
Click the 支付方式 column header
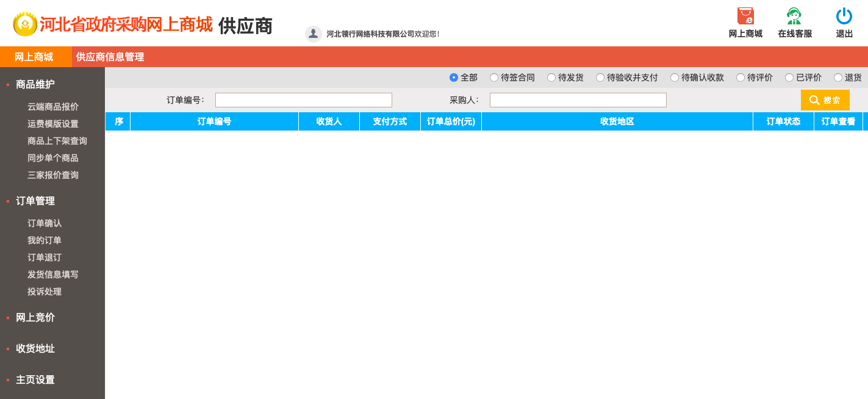click(390, 121)
